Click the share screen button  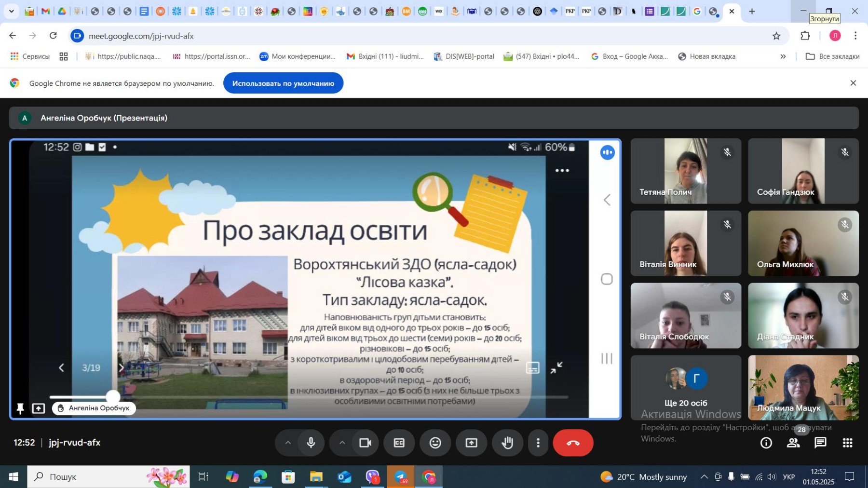[x=471, y=443]
